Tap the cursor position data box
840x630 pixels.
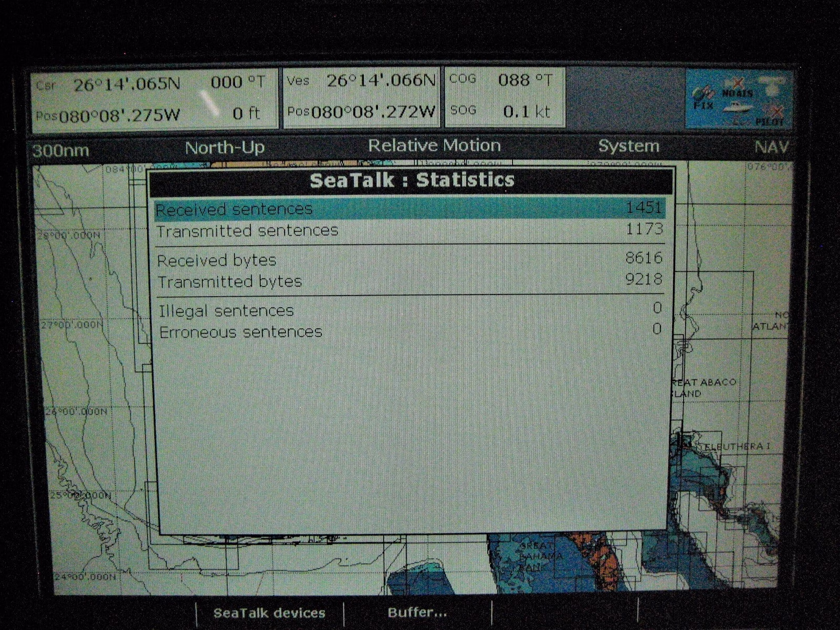(153, 98)
